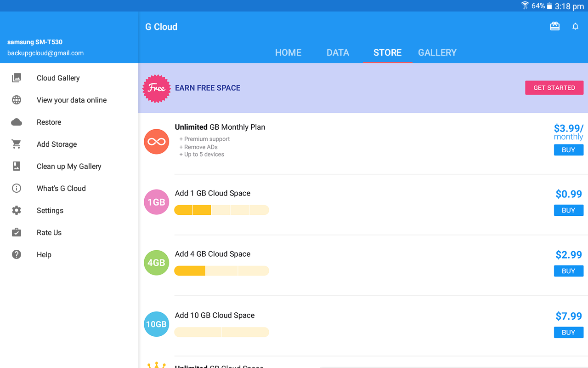
Task: Open Settings from the sidebar
Action: pos(69,210)
